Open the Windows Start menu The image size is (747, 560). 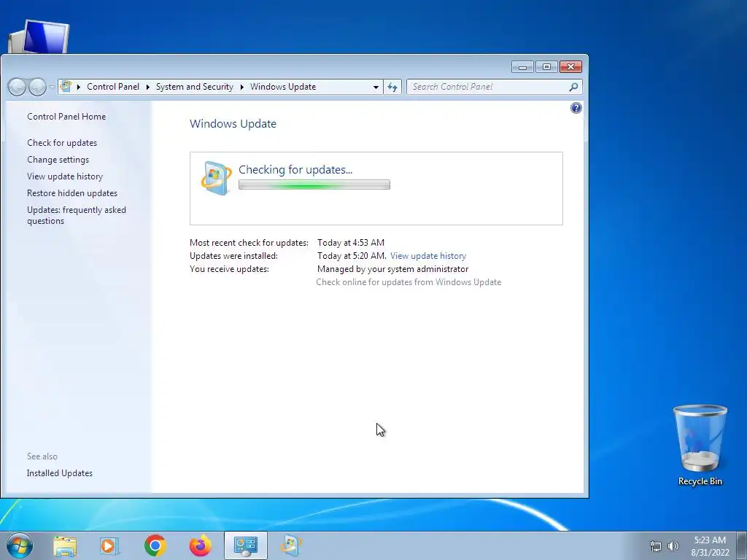pos(20,545)
